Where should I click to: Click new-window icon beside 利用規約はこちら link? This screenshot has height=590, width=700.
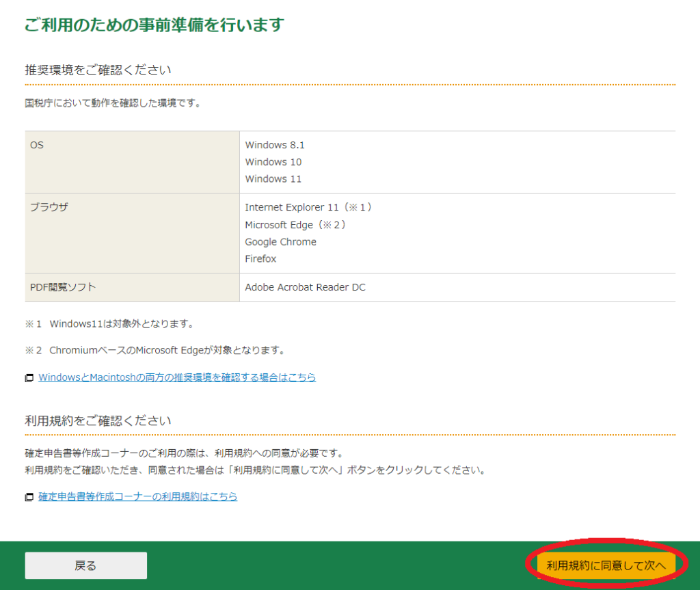pos(29,496)
